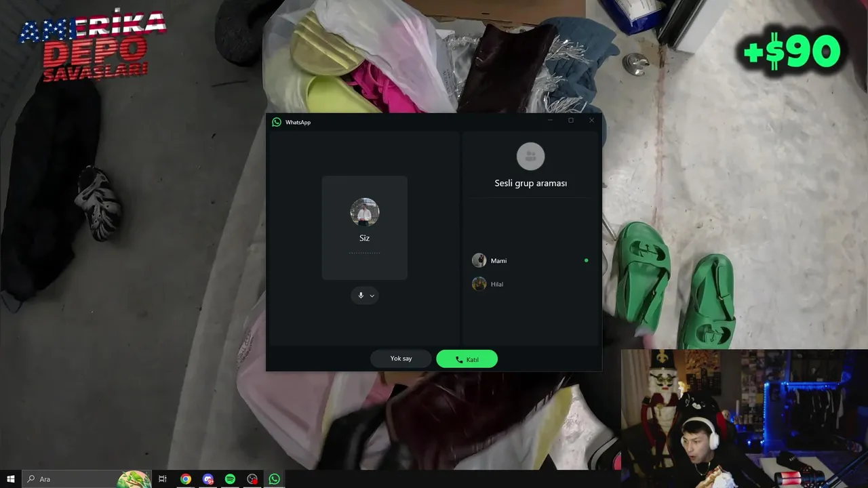
Task: Click the Sesli grup araması heading
Action: tap(530, 183)
